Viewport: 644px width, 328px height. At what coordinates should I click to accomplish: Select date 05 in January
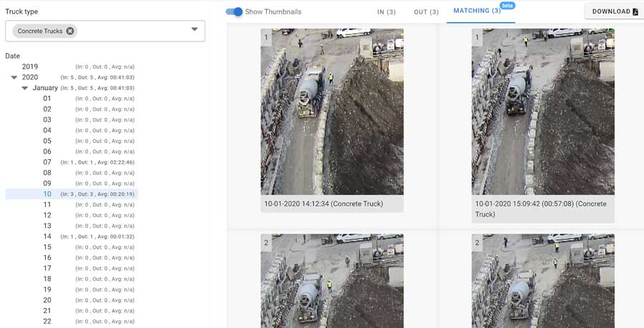pyautogui.click(x=72, y=141)
